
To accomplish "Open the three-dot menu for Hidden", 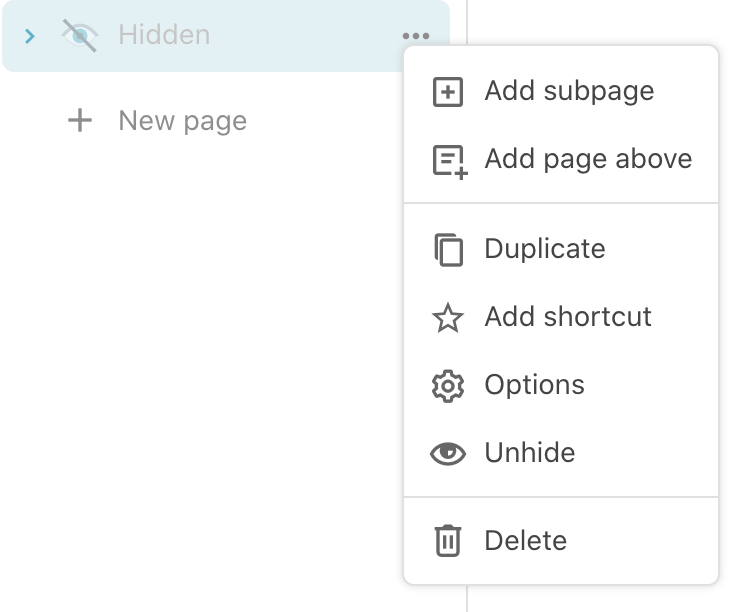I will coord(415,37).
